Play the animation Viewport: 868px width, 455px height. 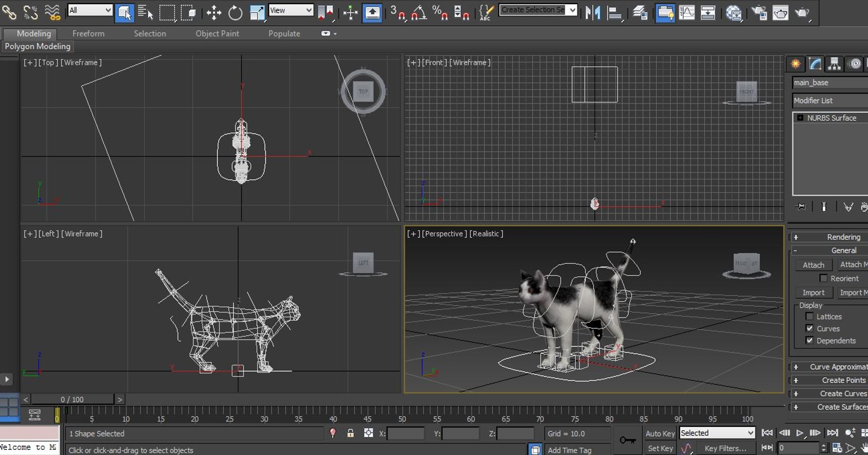(800, 433)
